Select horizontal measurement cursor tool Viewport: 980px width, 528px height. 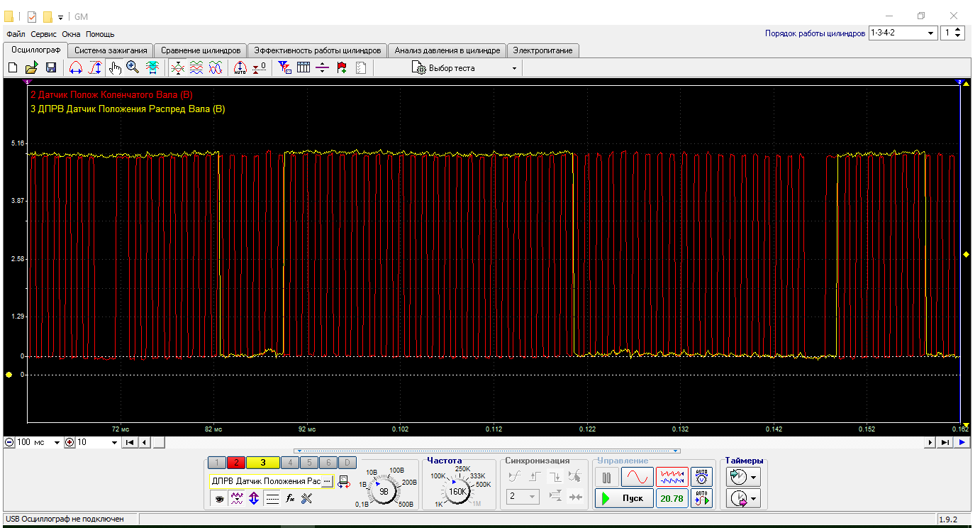pos(76,67)
